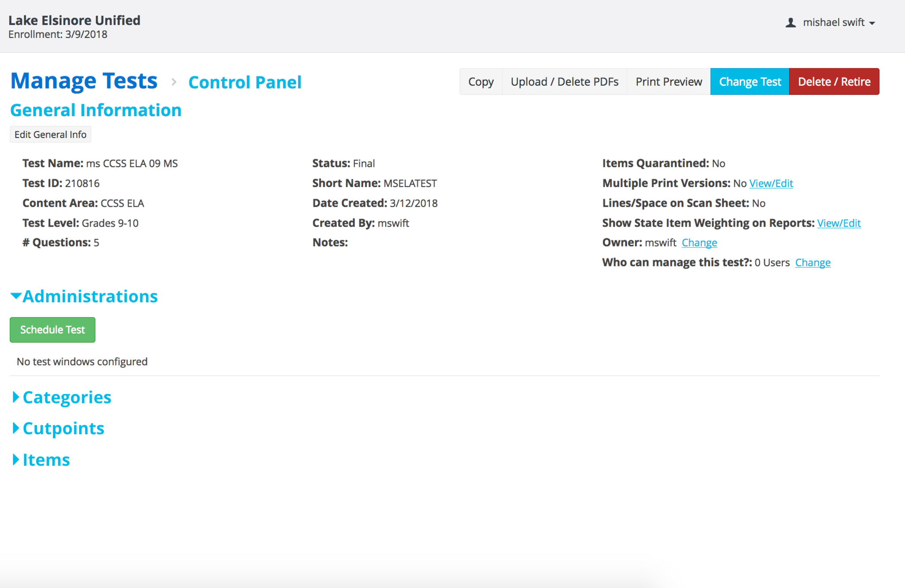Click the breadcrumb chevron after Manage Tests
The width and height of the screenshot is (905, 588).
click(174, 82)
